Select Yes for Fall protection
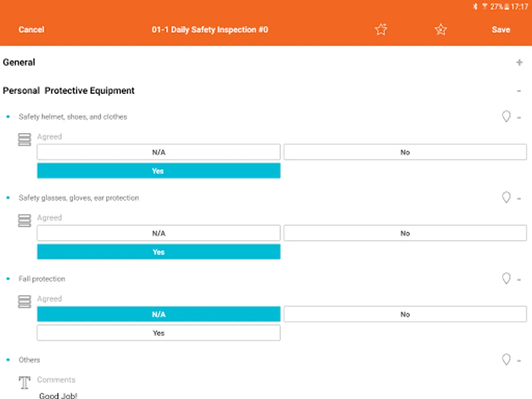Image resolution: width=532 pixels, height=399 pixels. click(x=158, y=333)
